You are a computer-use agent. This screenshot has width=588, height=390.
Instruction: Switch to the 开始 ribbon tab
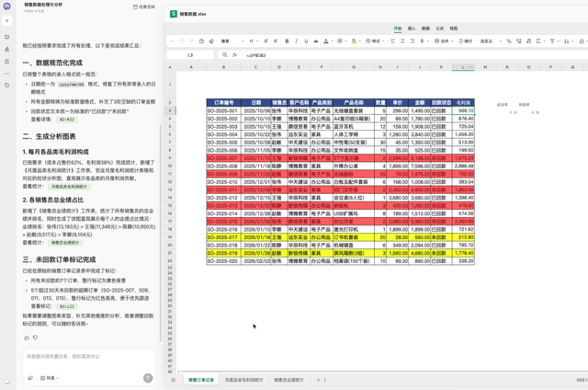tap(398, 29)
